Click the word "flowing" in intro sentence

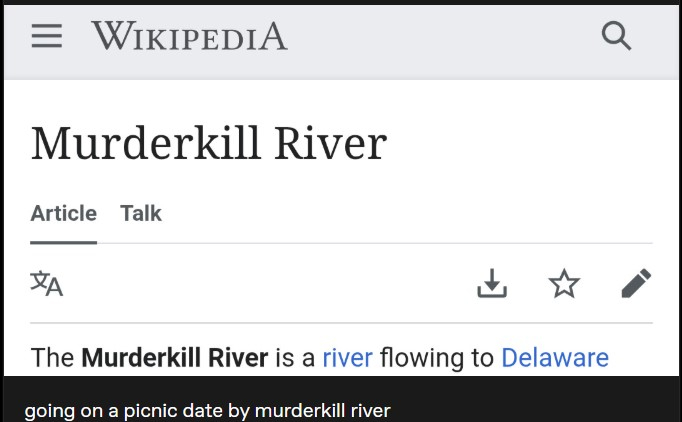tap(426, 358)
